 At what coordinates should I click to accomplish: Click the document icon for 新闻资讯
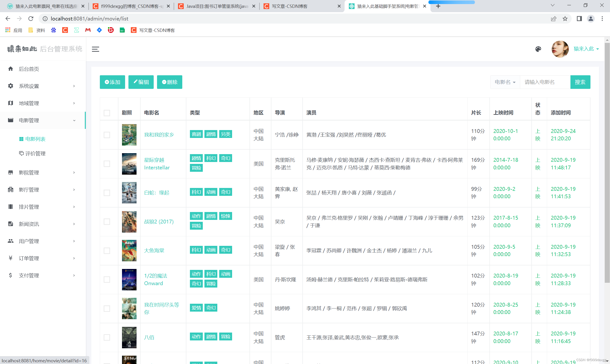[10, 224]
